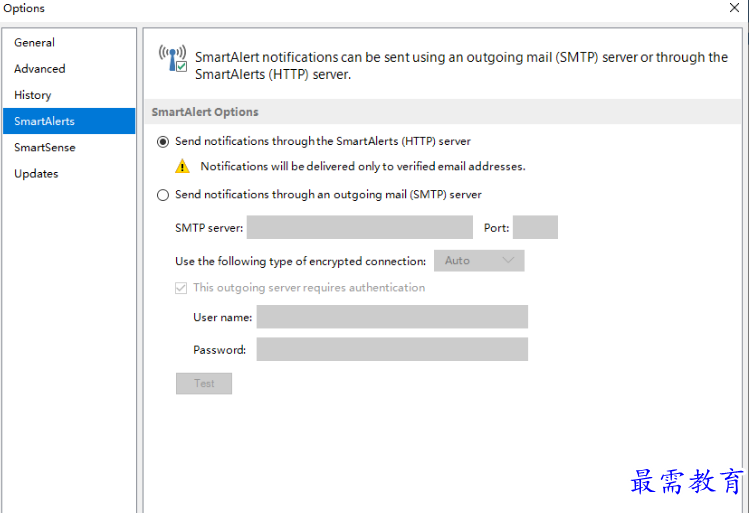Click the 'Password:' label

coord(220,350)
